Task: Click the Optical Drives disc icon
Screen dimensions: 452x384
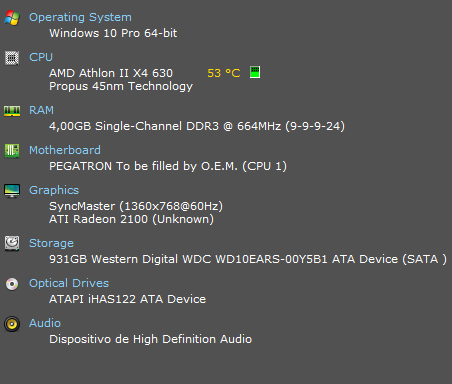Action: 12,284
